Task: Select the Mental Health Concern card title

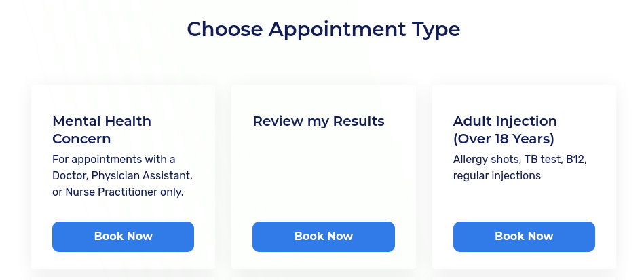Action: pos(102,130)
